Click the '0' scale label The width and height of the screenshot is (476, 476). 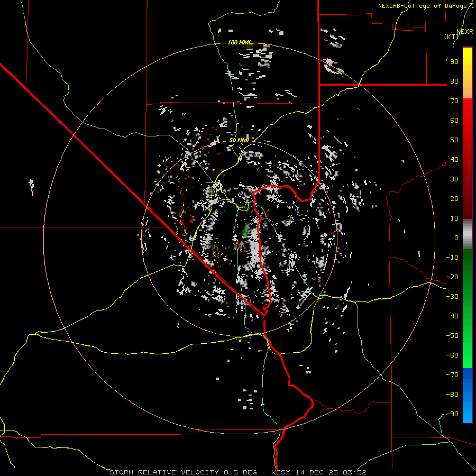coord(456,238)
